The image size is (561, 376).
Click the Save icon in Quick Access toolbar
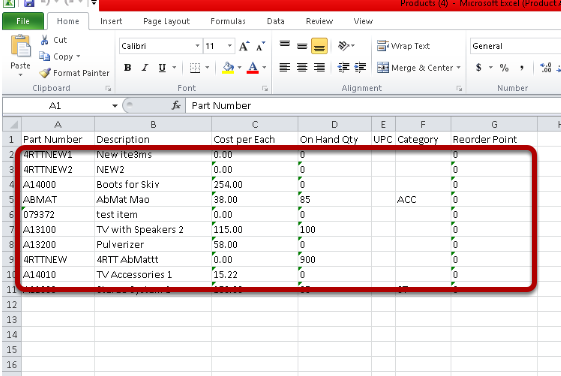coord(29,4)
